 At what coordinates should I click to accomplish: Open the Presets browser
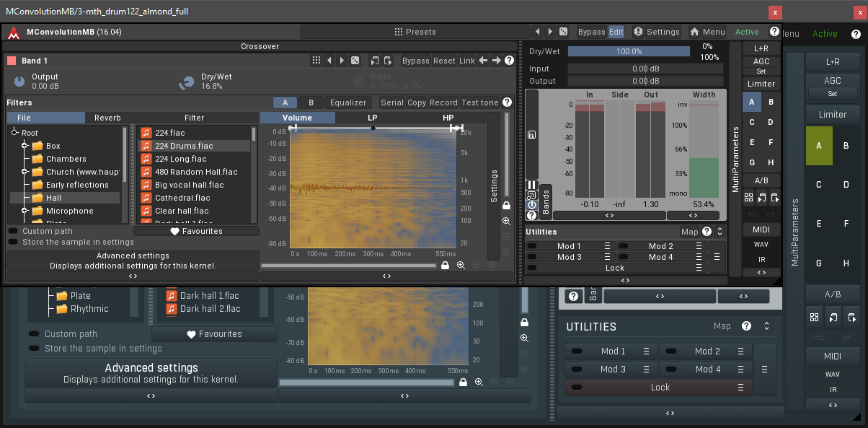click(415, 32)
